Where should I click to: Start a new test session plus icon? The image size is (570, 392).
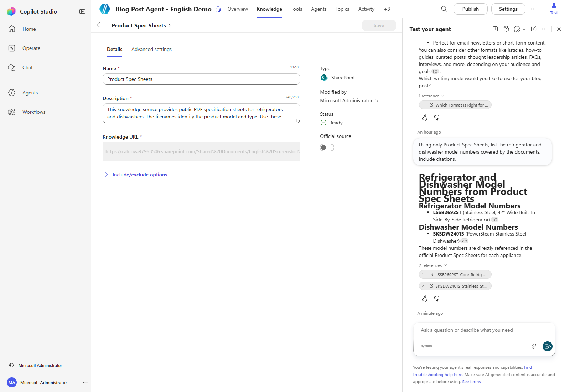(495, 29)
